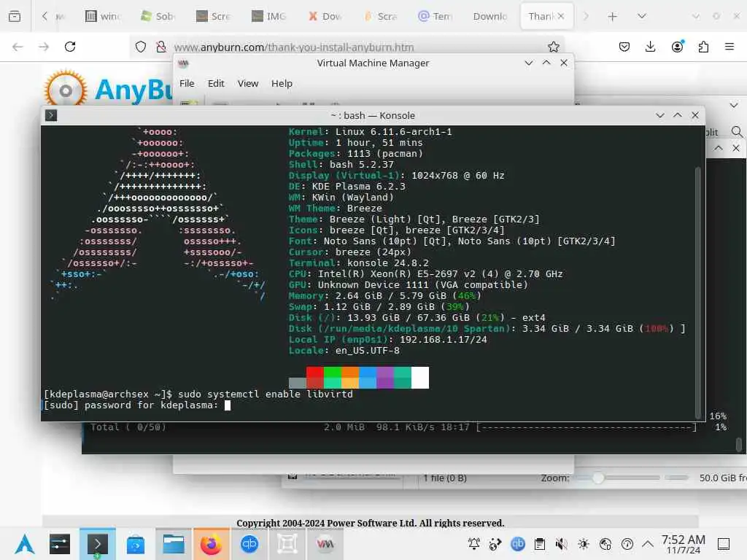The height and width of the screenshot is (560, 747).
Task: Click 'Kernel: Linux 6.11.6-arch1-1' text
Action: tap(370, 132)
